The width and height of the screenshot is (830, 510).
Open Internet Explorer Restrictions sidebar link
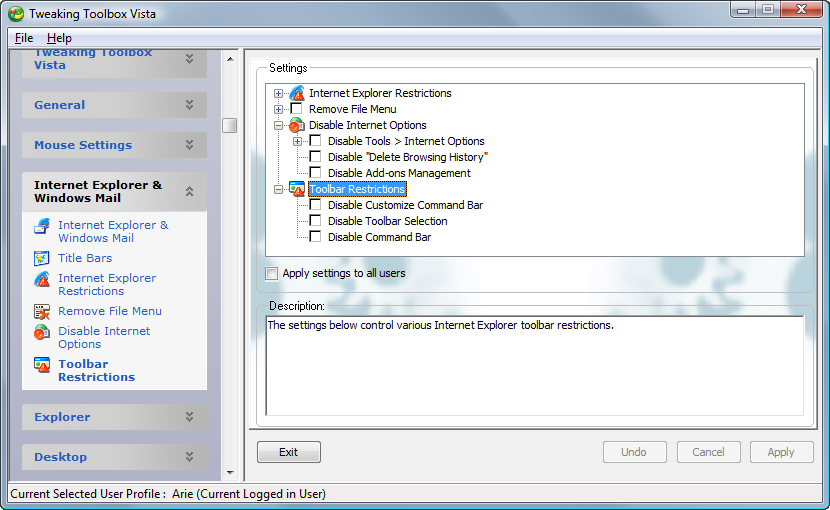(x=107, y=284)
